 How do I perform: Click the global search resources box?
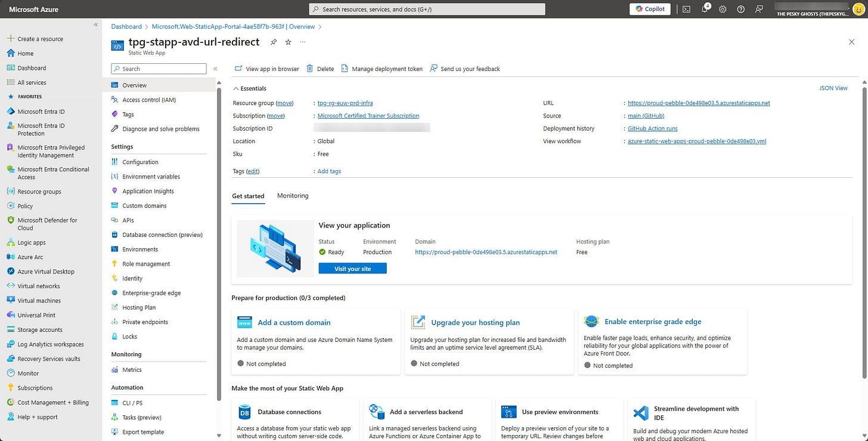[427, 9]
